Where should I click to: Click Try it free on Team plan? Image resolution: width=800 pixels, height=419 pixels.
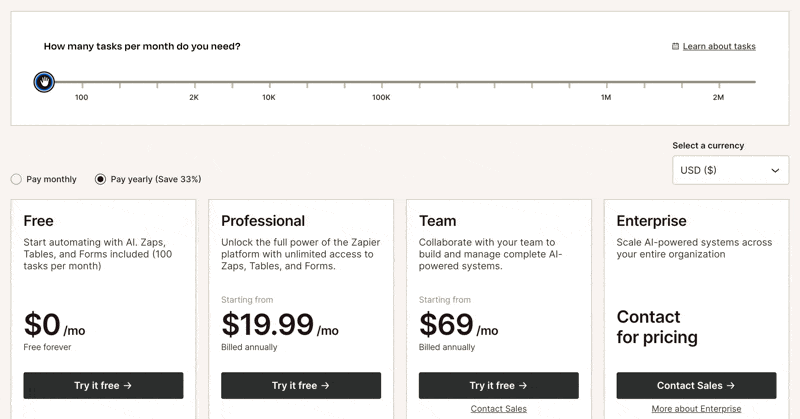(498, 385)
